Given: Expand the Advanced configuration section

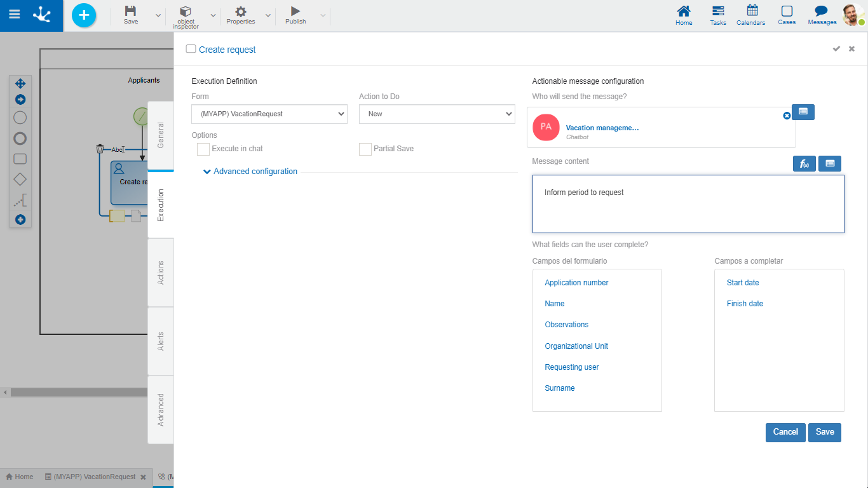Looking at the screenshot, I should click(x=250, y=172).
